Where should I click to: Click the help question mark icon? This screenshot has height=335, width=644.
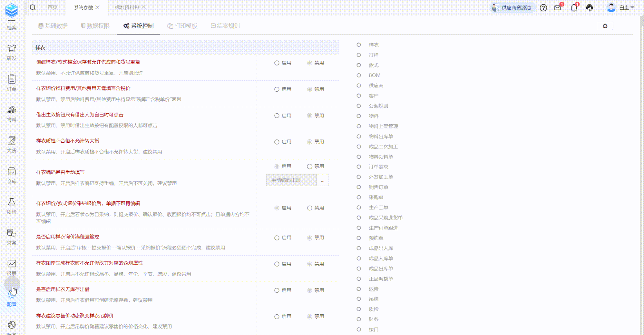543,8
